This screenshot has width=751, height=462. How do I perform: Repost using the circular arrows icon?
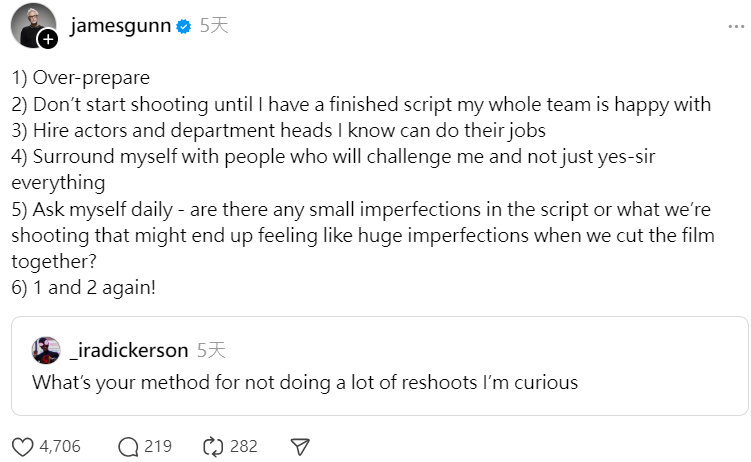point(212,446)
